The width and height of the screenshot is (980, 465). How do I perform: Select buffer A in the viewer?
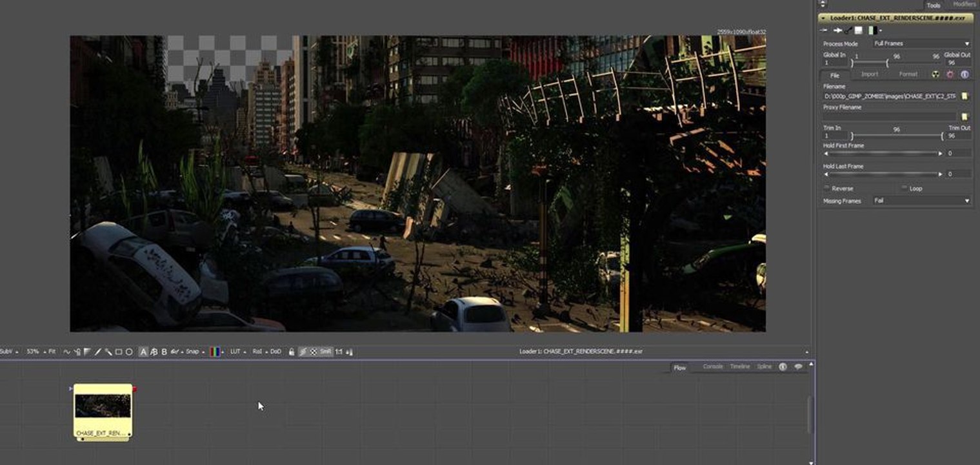[x=143, y=352]
